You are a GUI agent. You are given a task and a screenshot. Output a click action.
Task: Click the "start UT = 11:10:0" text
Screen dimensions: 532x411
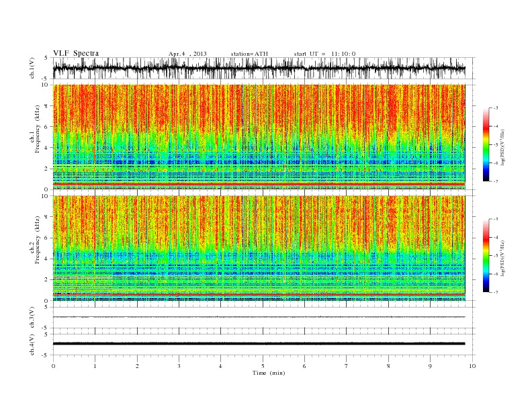[x=324, y=54]
